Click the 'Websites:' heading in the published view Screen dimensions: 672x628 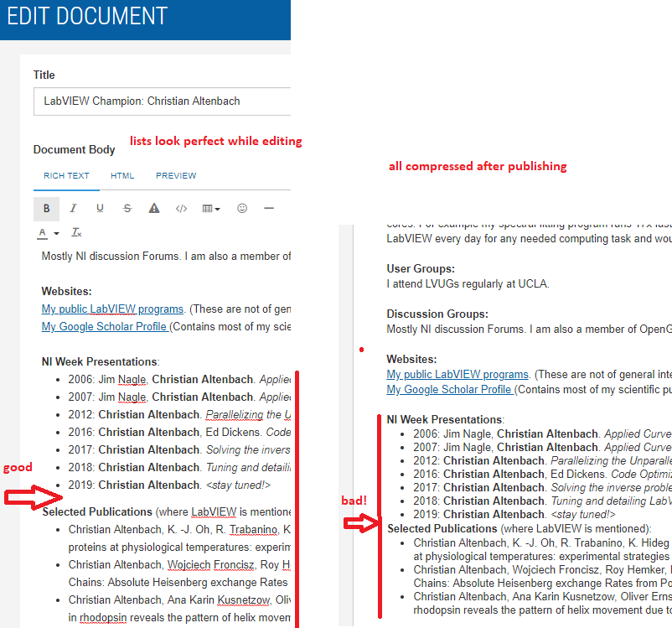coord(411,359)
